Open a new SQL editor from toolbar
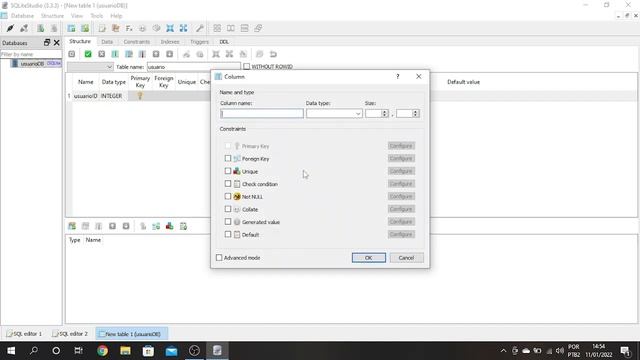Image resolution: width=640 pixels, height=360 pixels. 102,28
